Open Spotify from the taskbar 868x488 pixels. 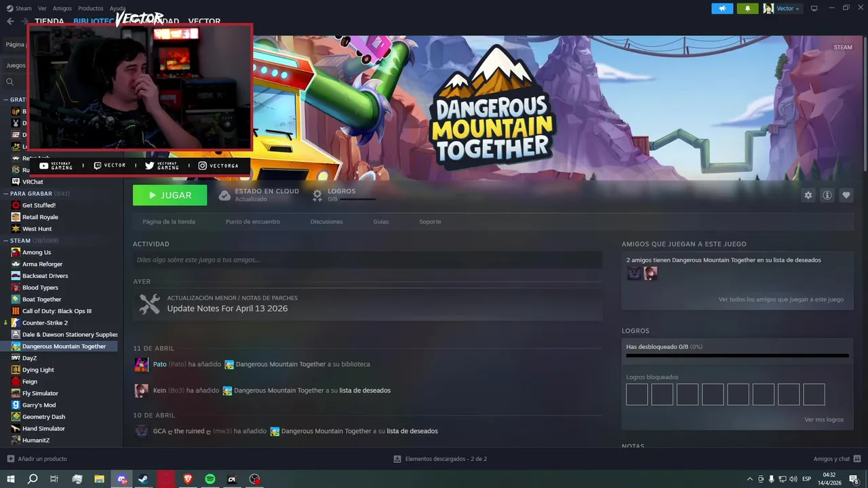click(x=210, y=479)
